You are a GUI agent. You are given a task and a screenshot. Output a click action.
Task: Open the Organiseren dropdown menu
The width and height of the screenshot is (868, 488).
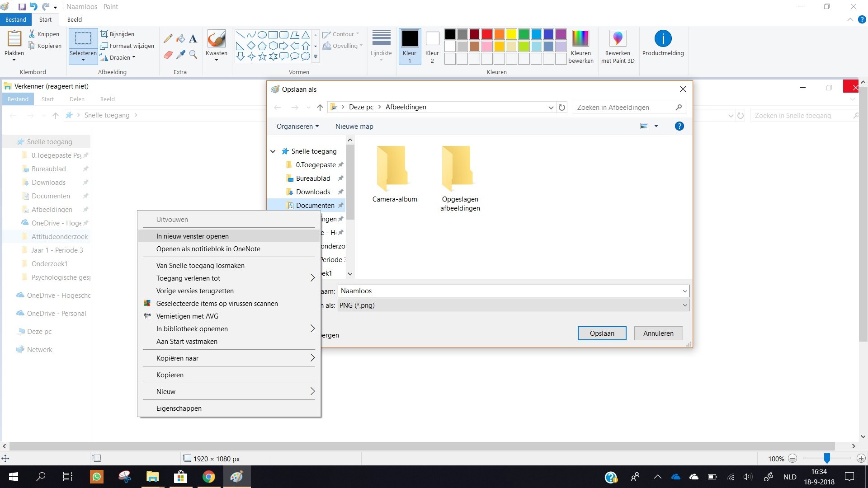(297, 127)
